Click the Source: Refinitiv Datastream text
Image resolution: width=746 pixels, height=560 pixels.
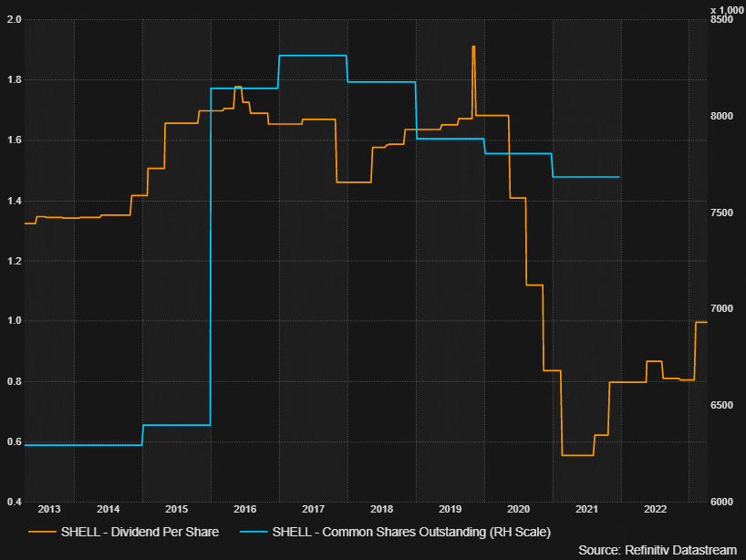[658, 550]
